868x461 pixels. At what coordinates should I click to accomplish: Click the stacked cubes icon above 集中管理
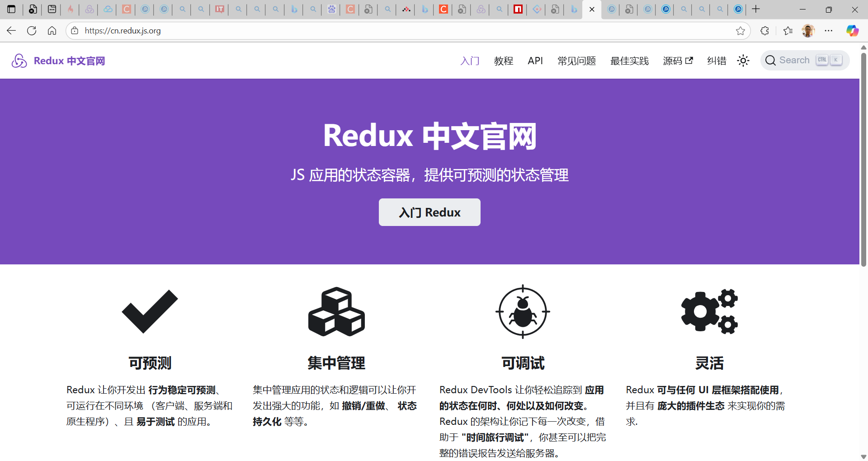pyautogui.click(x=336, y=311)
